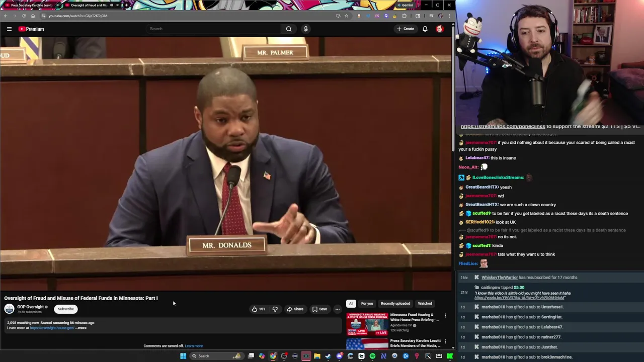Save video to a playlist
Image resolution: width=644 pixels, height=362 pixels.
pyautogui.click(x=319, y=309)
